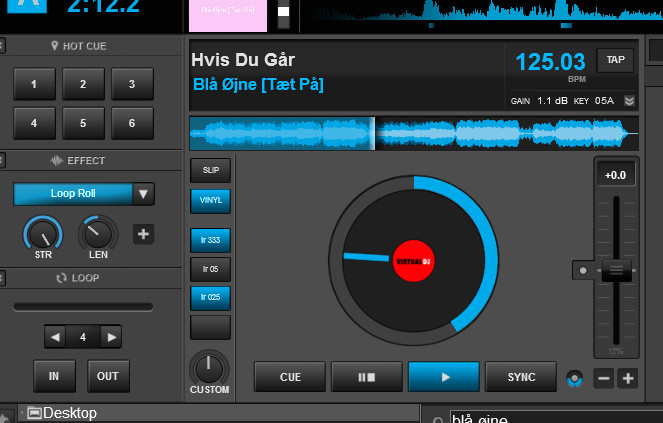This screenshot has height=423, width=663.
Task: Click the pink album cover thumbnail
Action: point(228,15)
